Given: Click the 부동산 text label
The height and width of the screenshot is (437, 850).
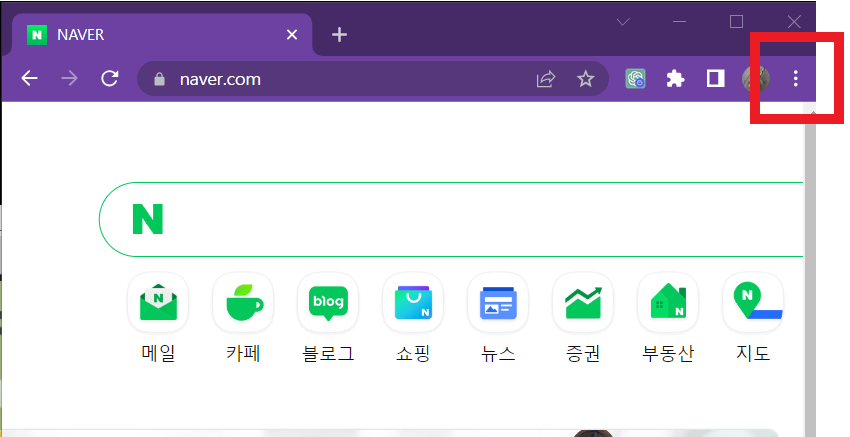Looking at the screenshot, I should point(668,354).
